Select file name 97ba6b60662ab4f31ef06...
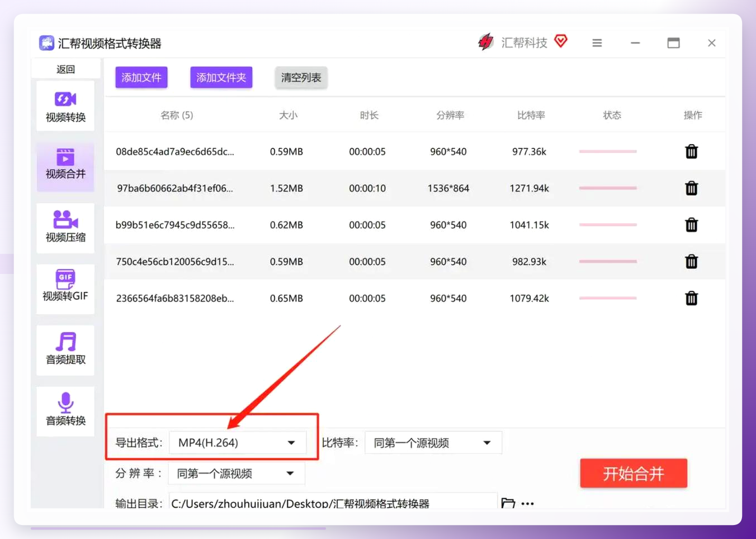This screenshot has height=539, width=756. point(175,188)
